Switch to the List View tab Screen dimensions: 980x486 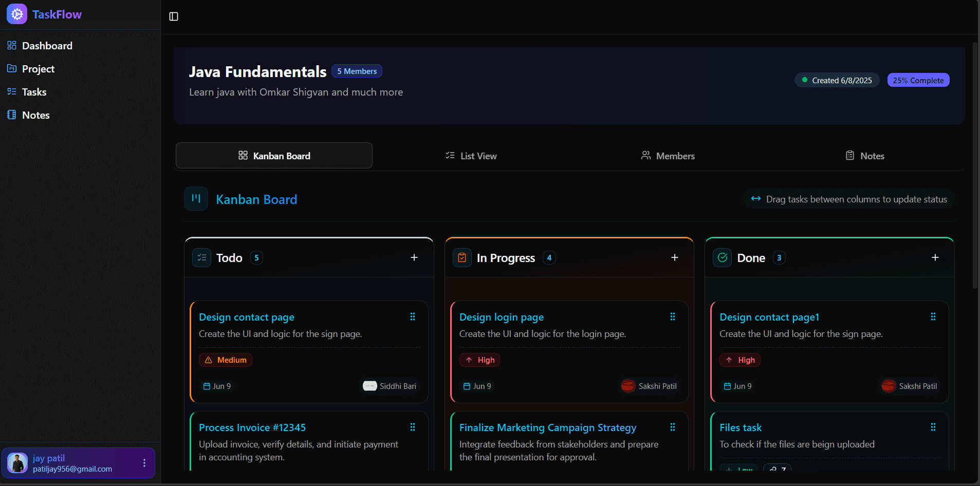point(471,155)
